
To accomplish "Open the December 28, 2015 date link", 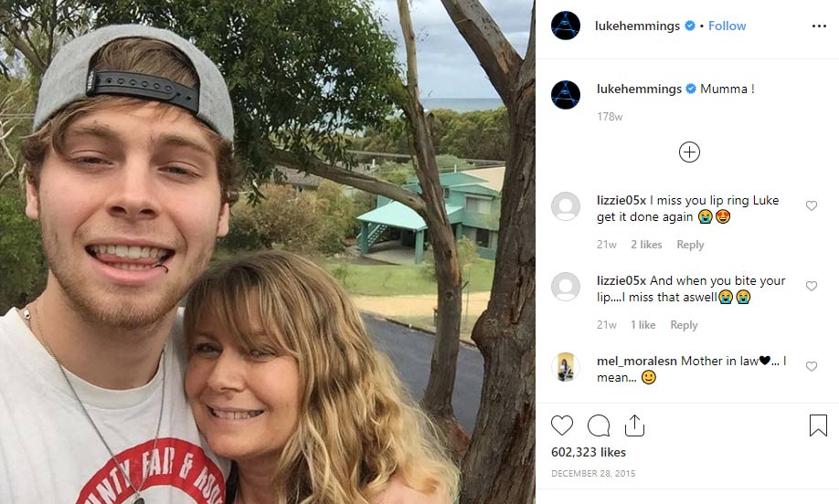I will point(593,473).
